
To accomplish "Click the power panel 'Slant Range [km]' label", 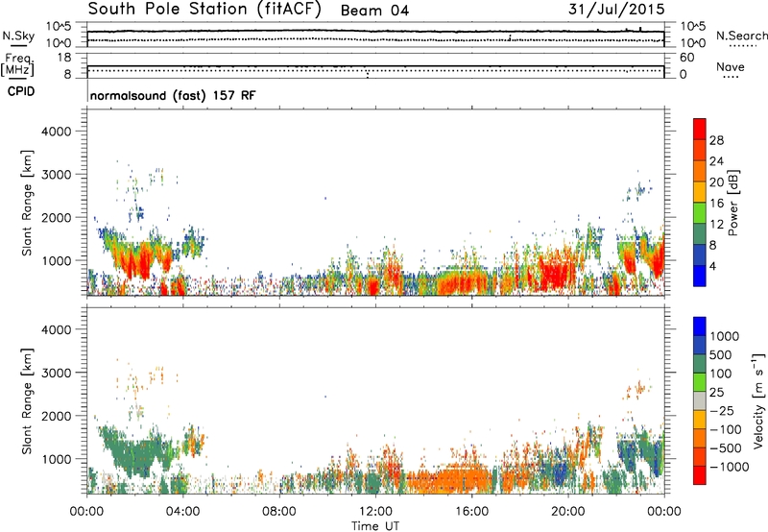I will (27, 203).
